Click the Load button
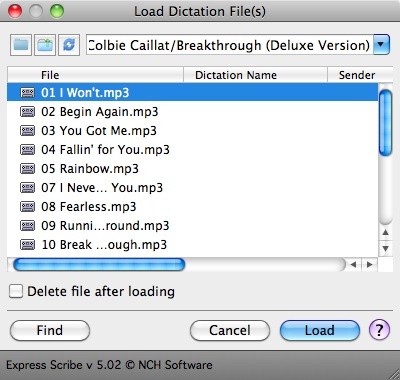The image size is (400, 380). coord(320,330)
